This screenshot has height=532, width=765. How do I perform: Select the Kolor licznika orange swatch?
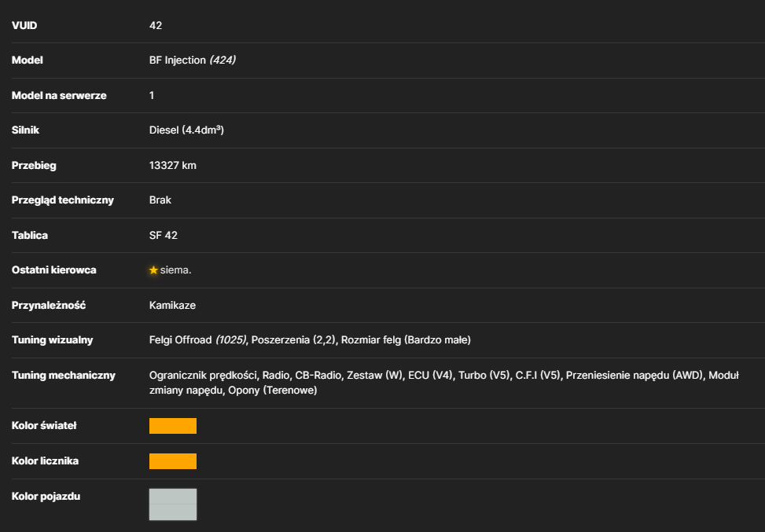coord(173,461)
